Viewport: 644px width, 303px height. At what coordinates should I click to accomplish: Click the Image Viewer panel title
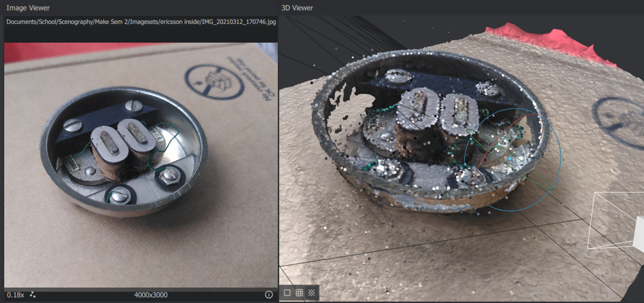pyautogui.click(x=28, y=8)
